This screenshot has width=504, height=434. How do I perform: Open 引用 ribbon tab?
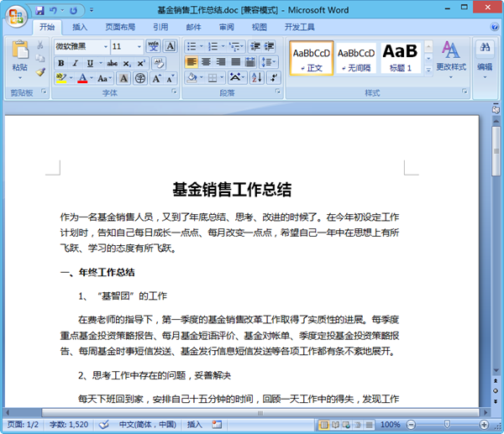tap(160, 27)
